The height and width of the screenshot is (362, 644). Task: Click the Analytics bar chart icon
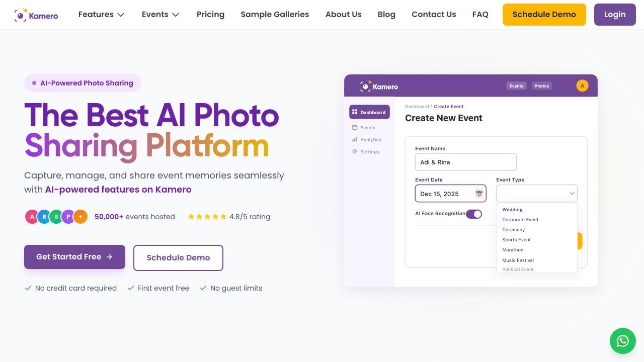(x=355, y=139)
